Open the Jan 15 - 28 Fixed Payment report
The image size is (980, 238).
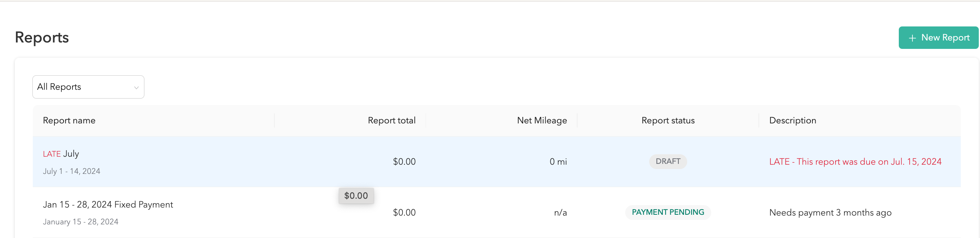click(x=108, y=205)
